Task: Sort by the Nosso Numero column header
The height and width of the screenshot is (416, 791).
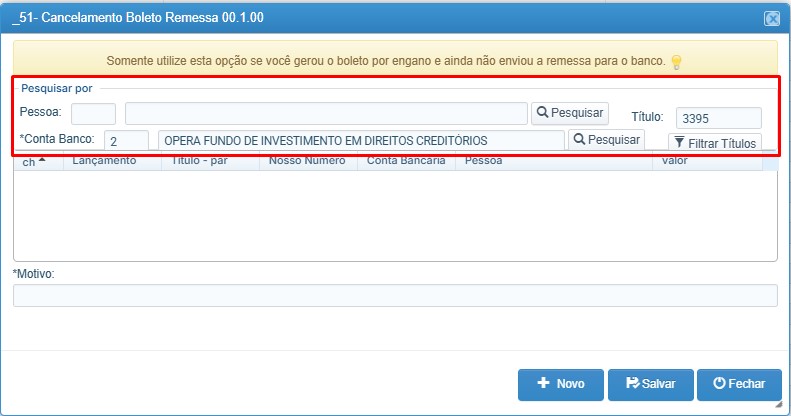Action: click(308, 162)
